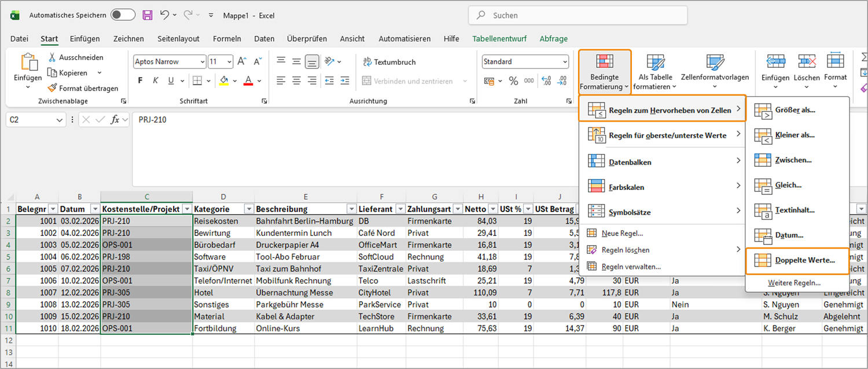The height and width of the screenshot is (369, 868).
Task: Click the Suchen search box
Action: (579, 16)
